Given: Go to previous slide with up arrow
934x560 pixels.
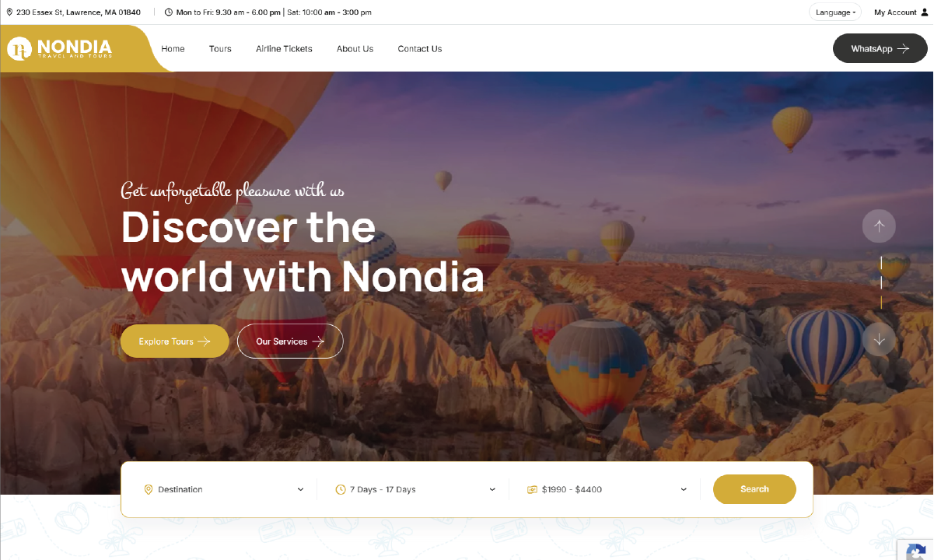Looking at the screenshot, I should click(879, 226).
